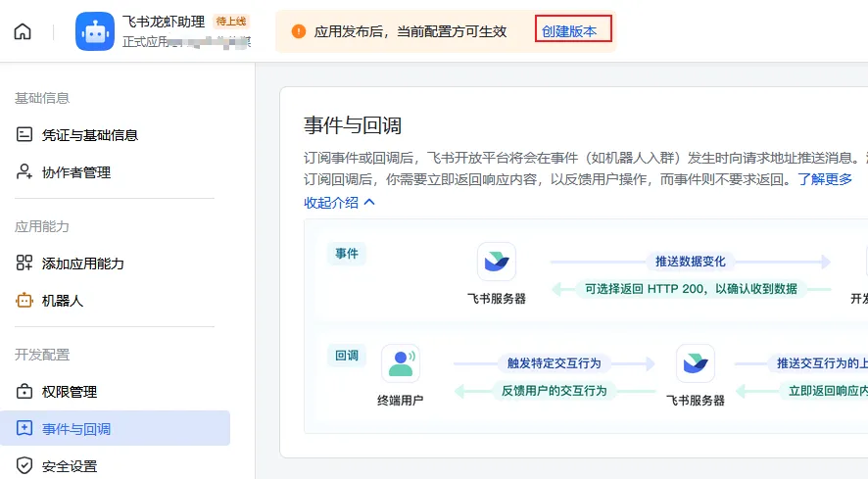The image size is (868, 479).
Task: Click the 终端用户 caption
Action: tap(401, 400)
